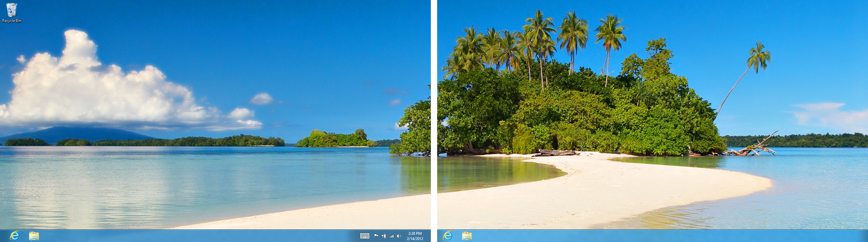Click empty space on right monitor taskbar
This screenshot has height=242, width=868.
[x=657, y=236]
